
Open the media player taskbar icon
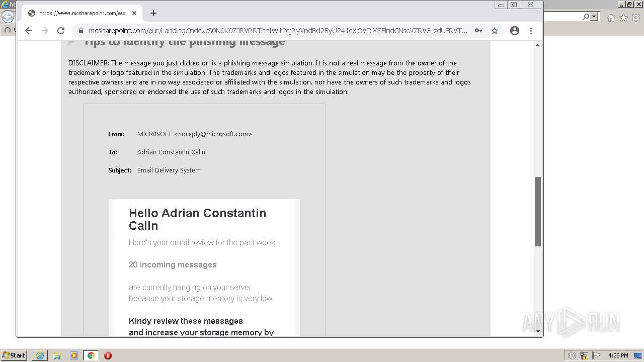(x=74, y=355)
